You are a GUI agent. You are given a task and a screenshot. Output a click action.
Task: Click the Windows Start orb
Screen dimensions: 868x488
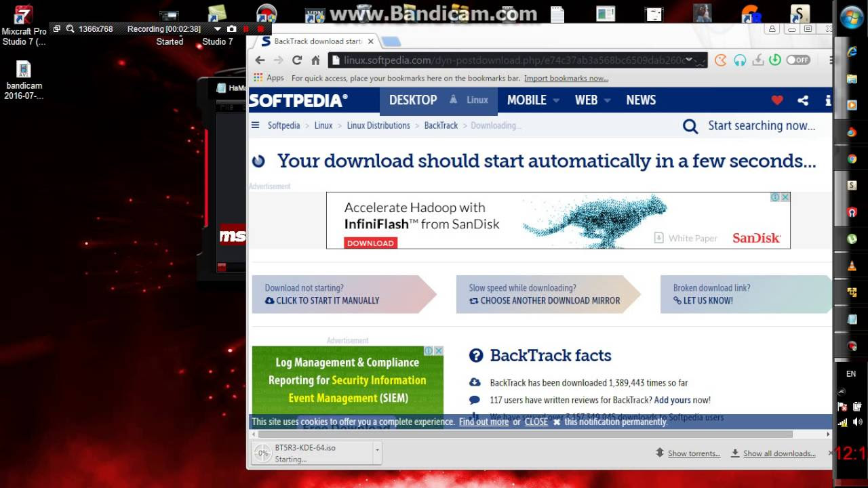(x=851, y=18)
